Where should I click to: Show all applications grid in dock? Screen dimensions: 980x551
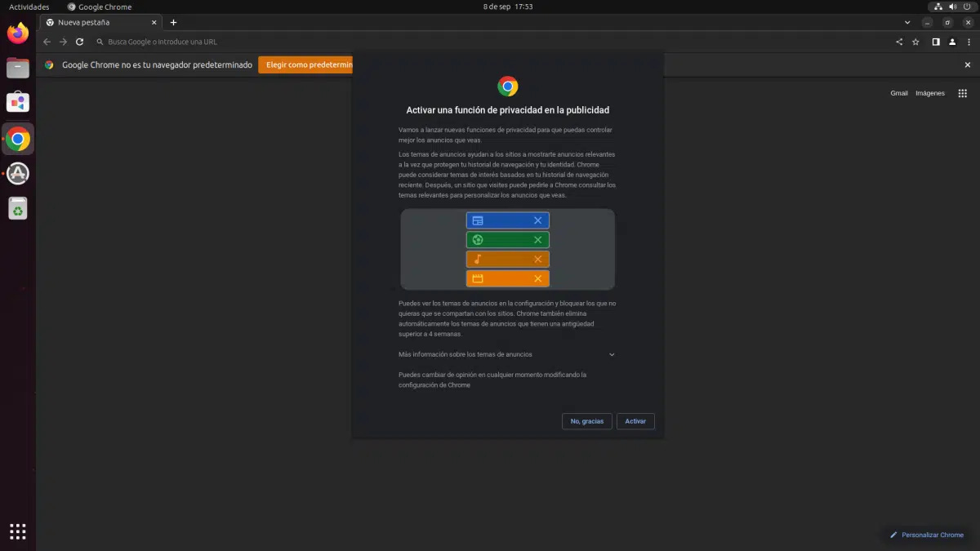click(18, 531)
